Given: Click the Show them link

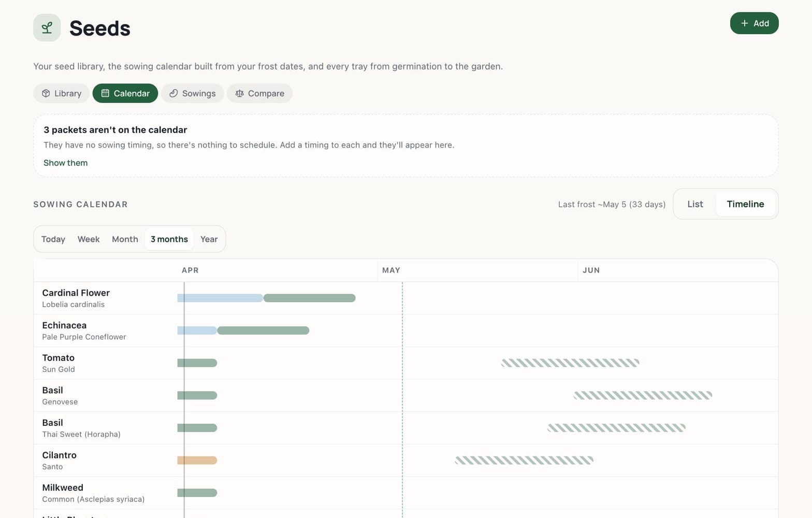Looking at the screenshot, I should 66,163.
